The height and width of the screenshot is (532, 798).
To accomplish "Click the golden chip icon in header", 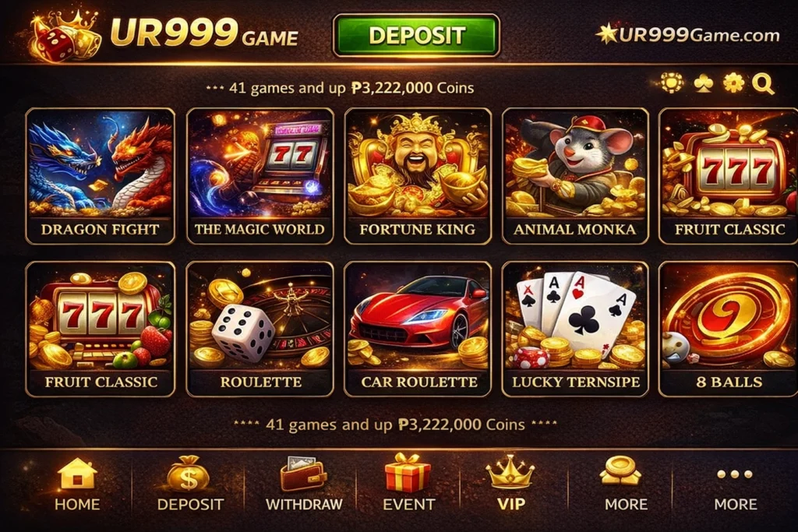I will pos(672,83).
